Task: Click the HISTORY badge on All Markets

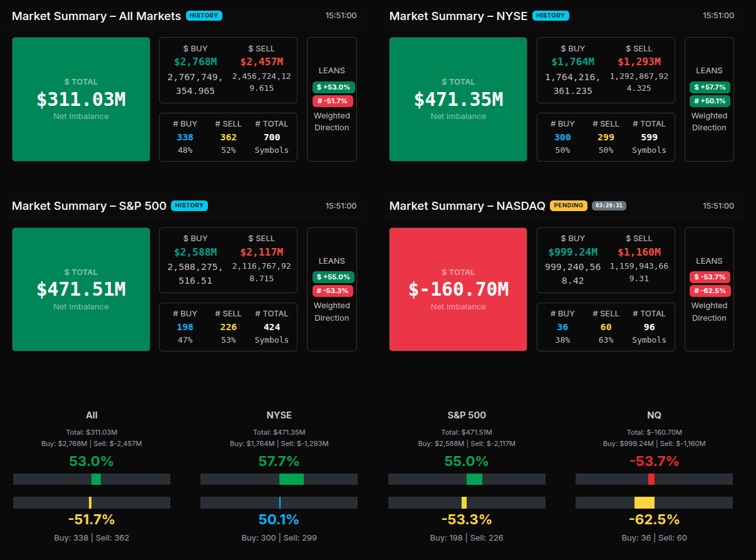Action: point(204,16)
